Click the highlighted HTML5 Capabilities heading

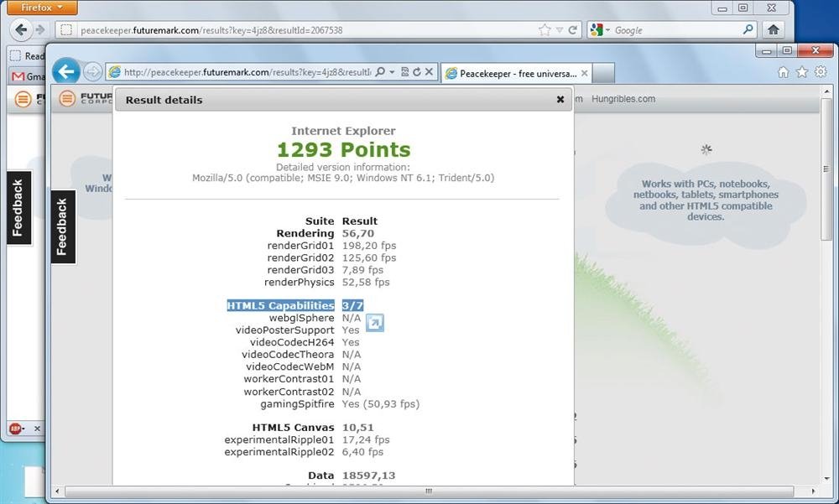[280, 305]
